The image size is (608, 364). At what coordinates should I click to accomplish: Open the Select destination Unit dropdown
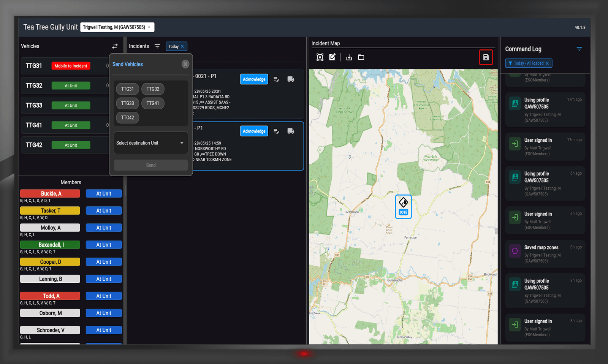(150, 143)
